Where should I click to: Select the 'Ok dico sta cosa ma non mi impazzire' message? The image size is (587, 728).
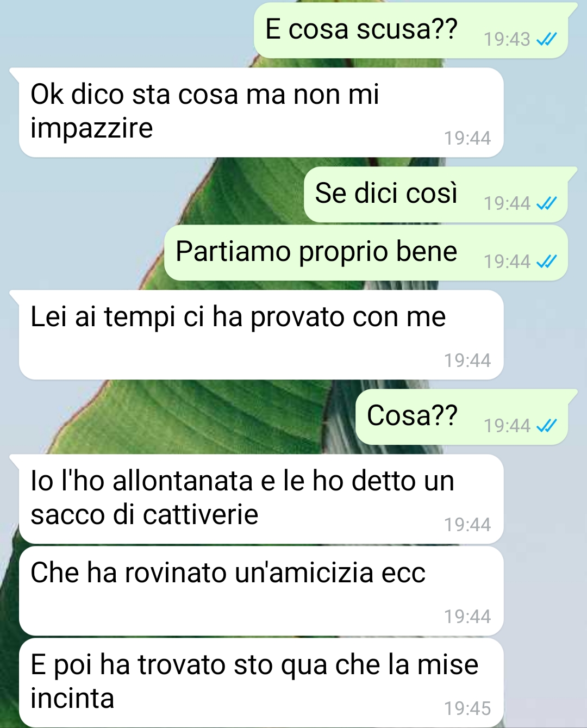pos(261,113)
